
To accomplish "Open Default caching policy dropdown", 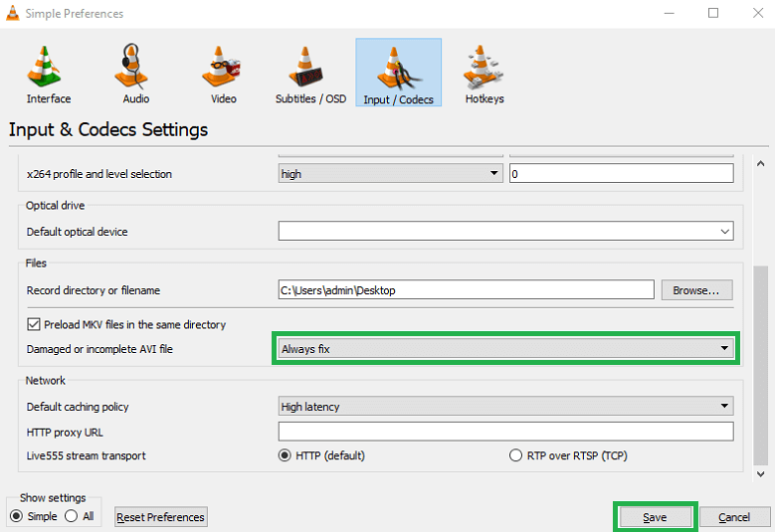I will (x=505, y=406).
